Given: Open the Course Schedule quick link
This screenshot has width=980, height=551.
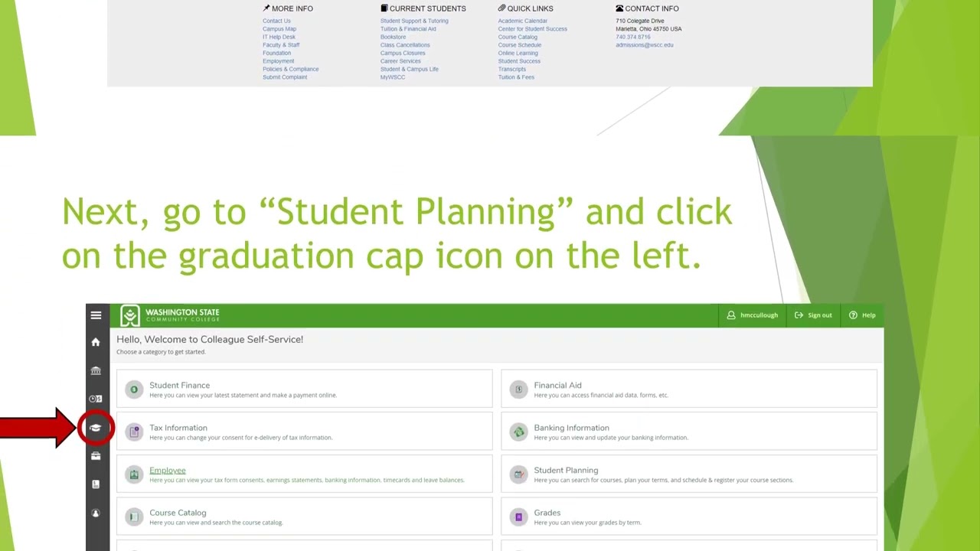Looking at the screenshot, I should coord(520,45).
